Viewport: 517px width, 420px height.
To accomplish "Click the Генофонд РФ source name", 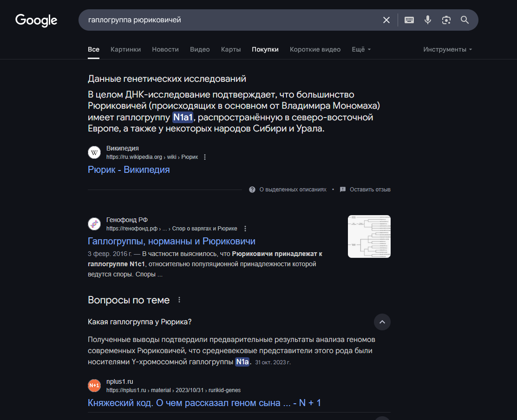I will click(x=127, y=220).
